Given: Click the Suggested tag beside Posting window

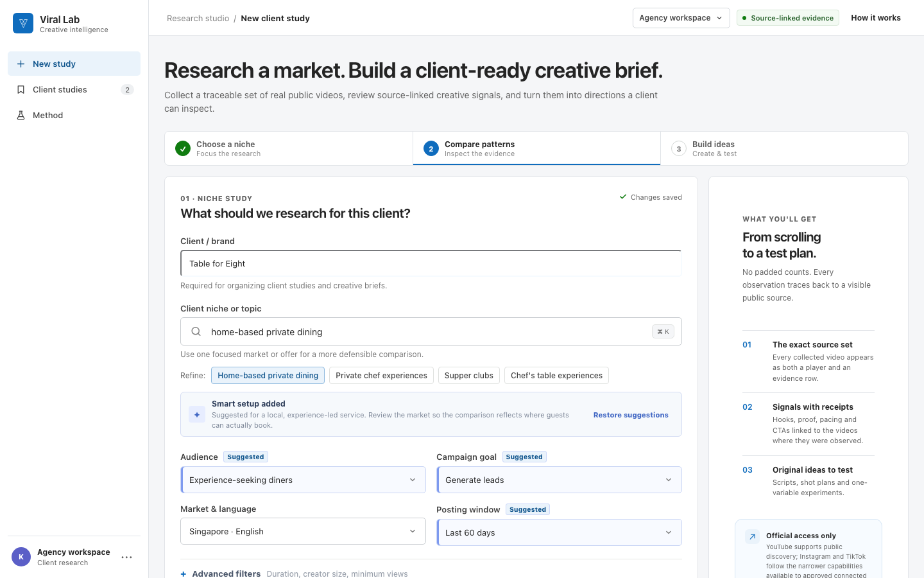Looking at the screenshot, I should (x=527, y=509).
